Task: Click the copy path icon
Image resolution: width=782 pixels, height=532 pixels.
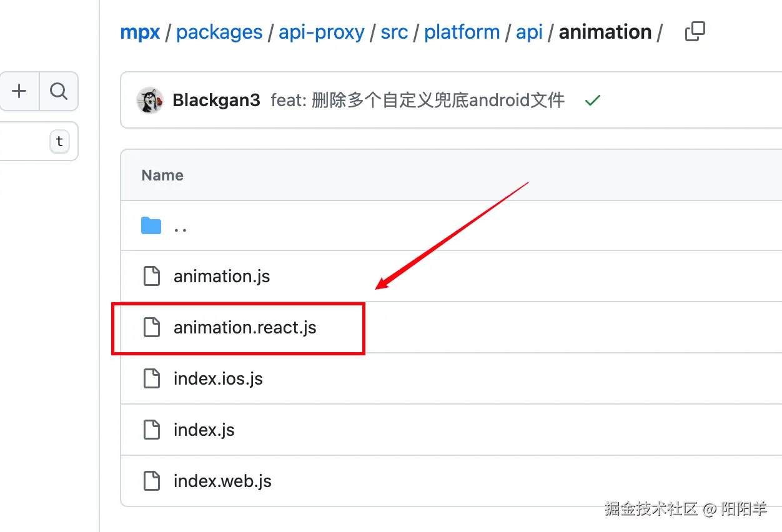Action: coord(695,32)
